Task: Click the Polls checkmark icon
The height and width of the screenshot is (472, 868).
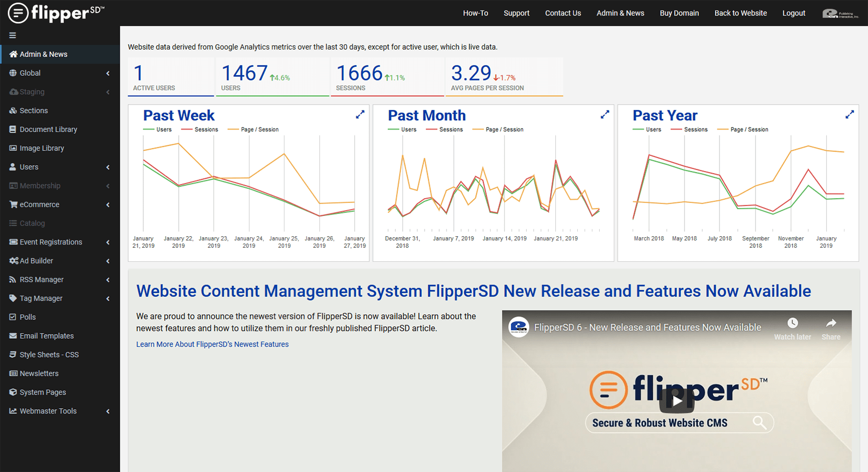Action: (x=13, y=317)
